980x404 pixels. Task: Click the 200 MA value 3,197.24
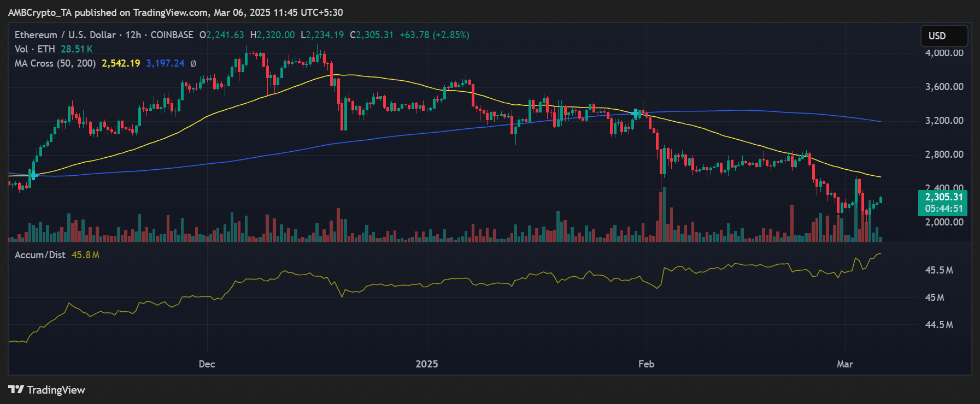click(165, 63)
